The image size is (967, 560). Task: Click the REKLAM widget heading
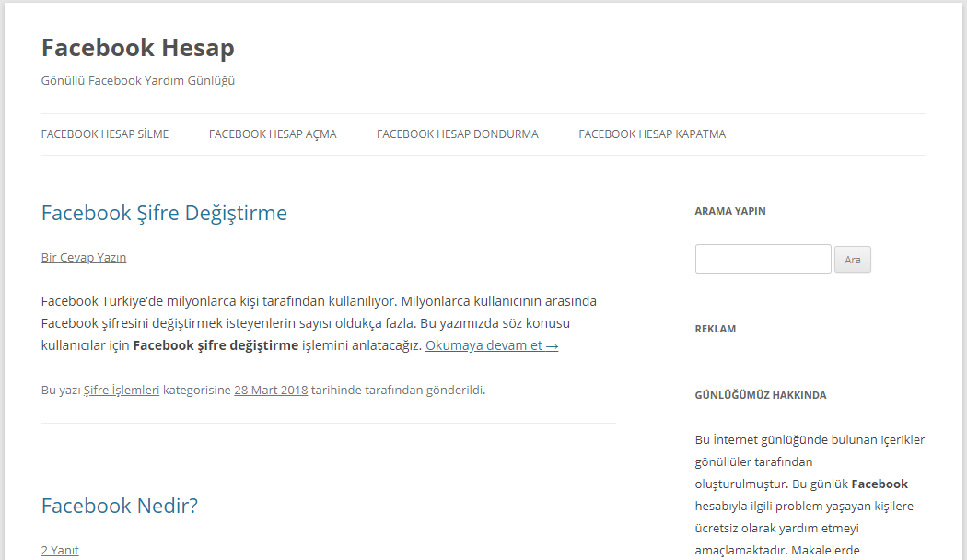(716, 329)
